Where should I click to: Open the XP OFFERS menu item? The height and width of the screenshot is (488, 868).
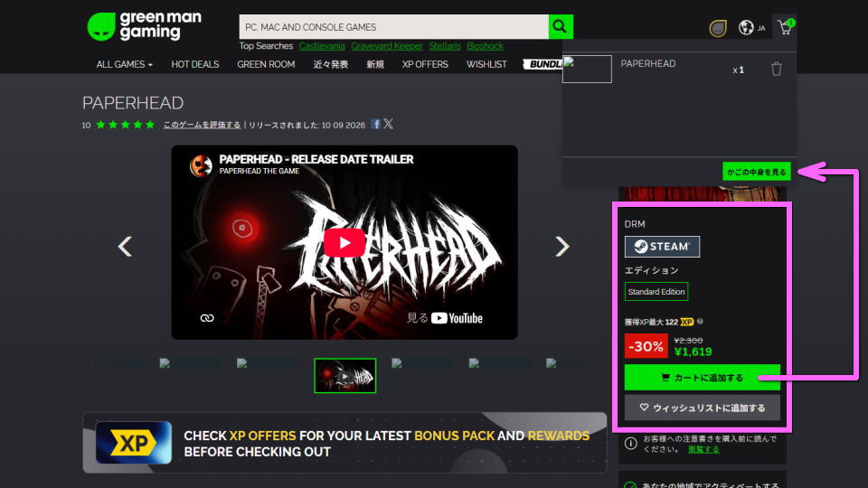coord(425,64)
